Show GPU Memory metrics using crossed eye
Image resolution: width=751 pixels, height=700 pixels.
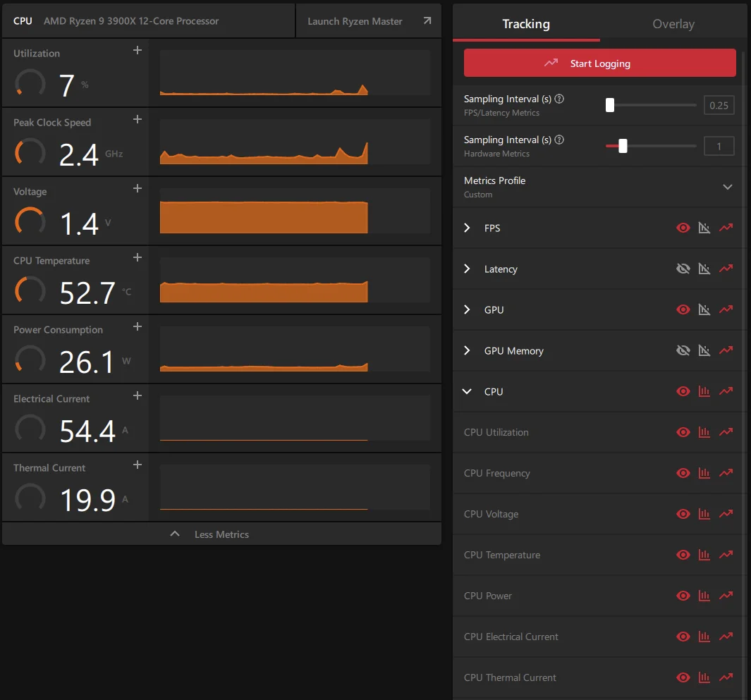tap(683, 350)
